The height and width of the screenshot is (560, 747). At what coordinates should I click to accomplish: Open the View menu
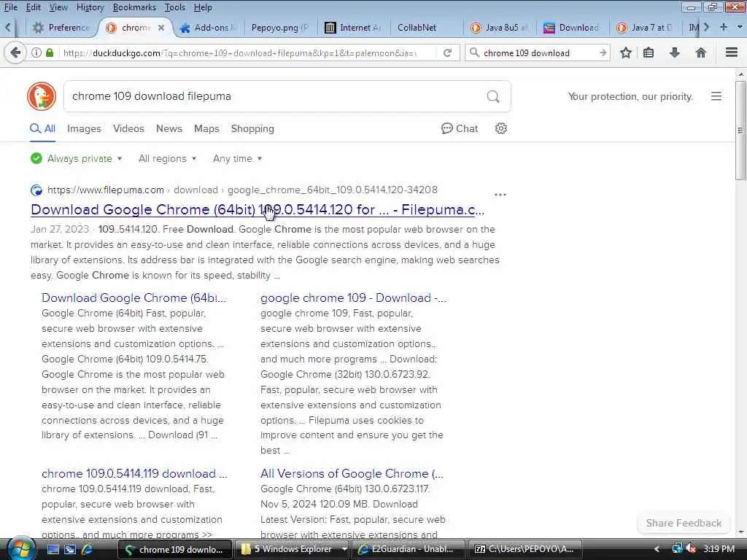[x=58, y=7]
